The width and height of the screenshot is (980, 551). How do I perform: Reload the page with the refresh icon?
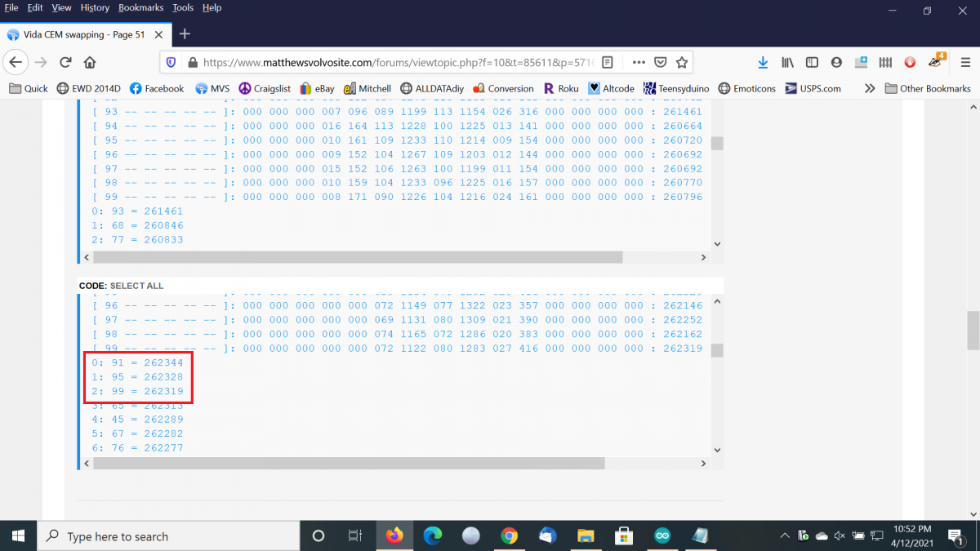(x=65, y=62)
